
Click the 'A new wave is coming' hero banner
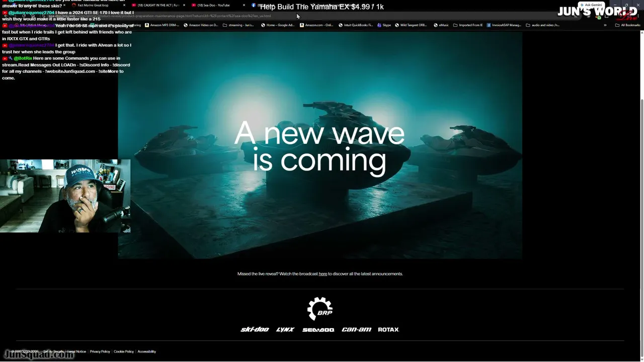pyautogui.click(x=320, y=146)
